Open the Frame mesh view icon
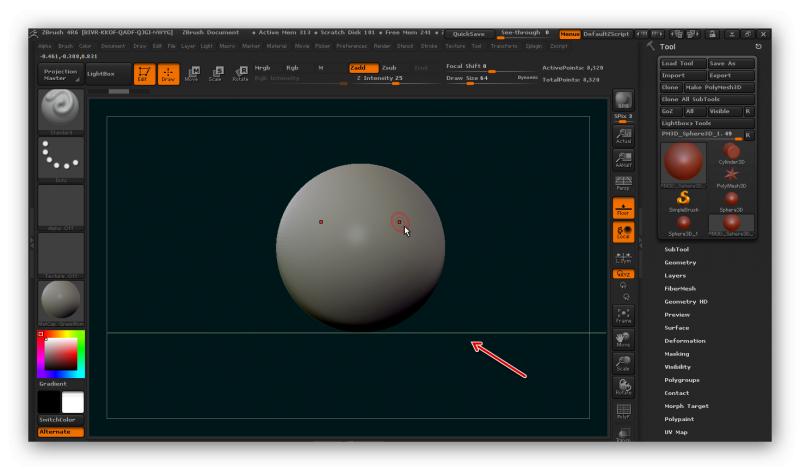800x470 pixels. pyautogui.click(x=623, y=315)
